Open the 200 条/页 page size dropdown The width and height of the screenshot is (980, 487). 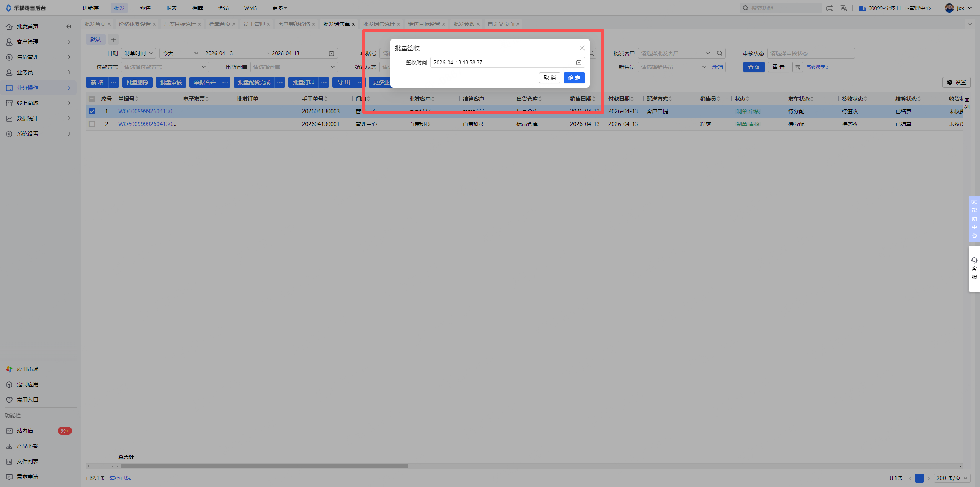(x=952, y=478)
